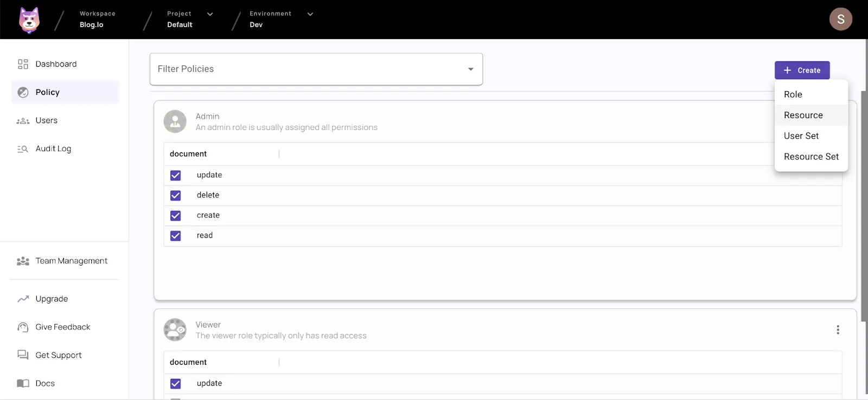
Task: Click the Upgrade trend arrow icon
Action: coord(23,299)
